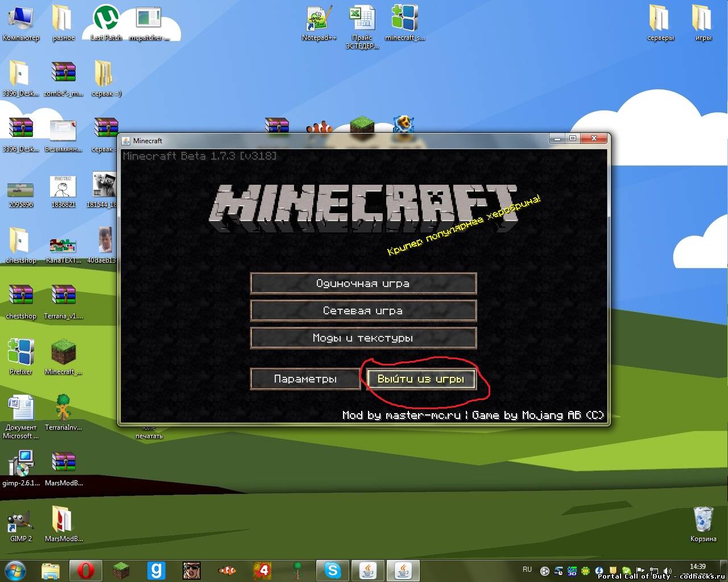Viewport: 728px width, 582px height.
Task: Select the MarsModB... WinRAR archive
Action: [64, 468]
